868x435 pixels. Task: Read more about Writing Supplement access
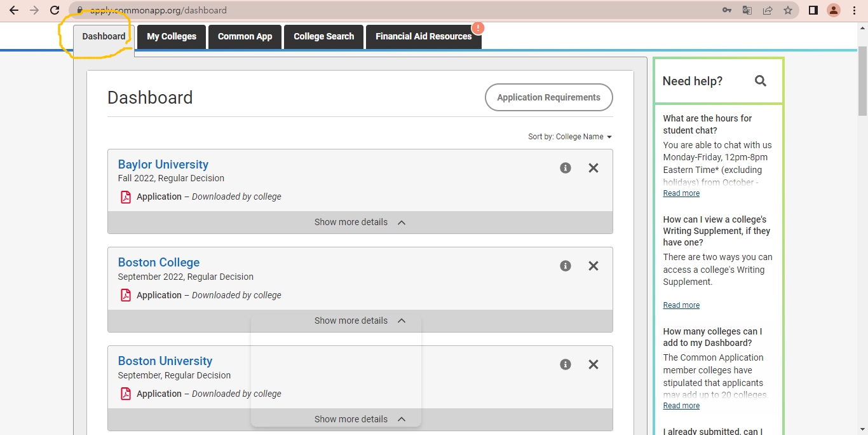click(681, 305)
